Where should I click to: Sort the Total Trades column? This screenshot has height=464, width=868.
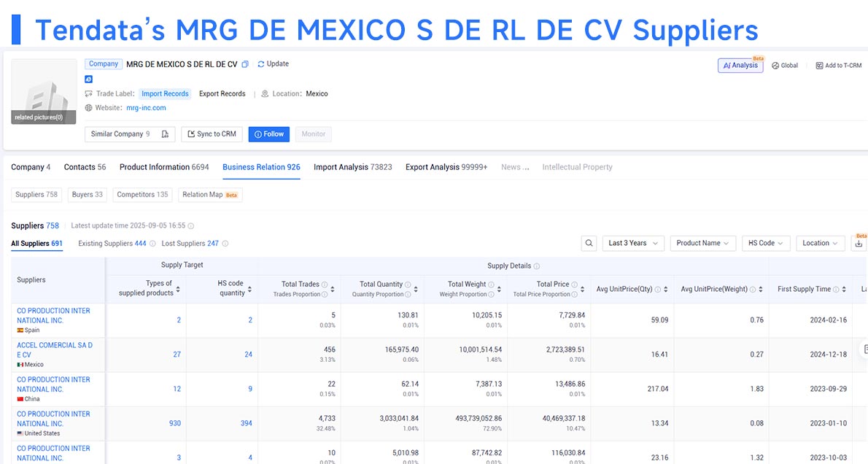point(332,290)
